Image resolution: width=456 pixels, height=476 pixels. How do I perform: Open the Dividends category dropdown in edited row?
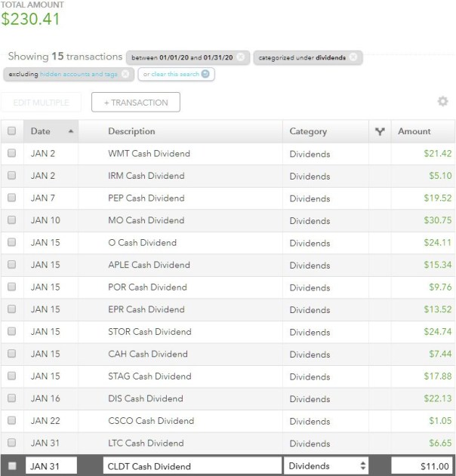click(326, 466)
